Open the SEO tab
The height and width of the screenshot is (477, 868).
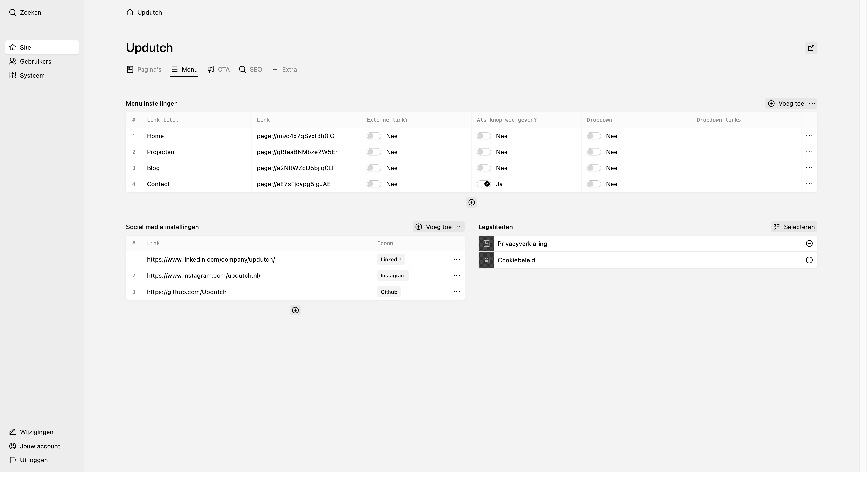pyautogui.click(x=251, y=70)
